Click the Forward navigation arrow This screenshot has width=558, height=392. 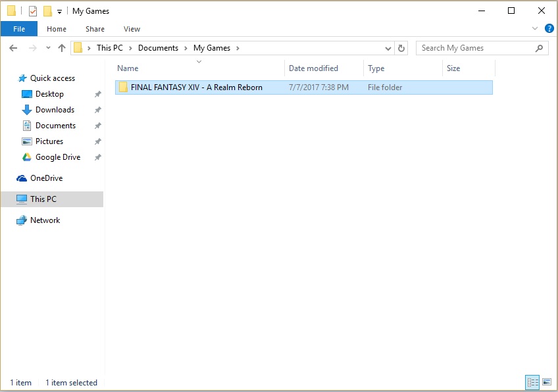tap(32, 48)
